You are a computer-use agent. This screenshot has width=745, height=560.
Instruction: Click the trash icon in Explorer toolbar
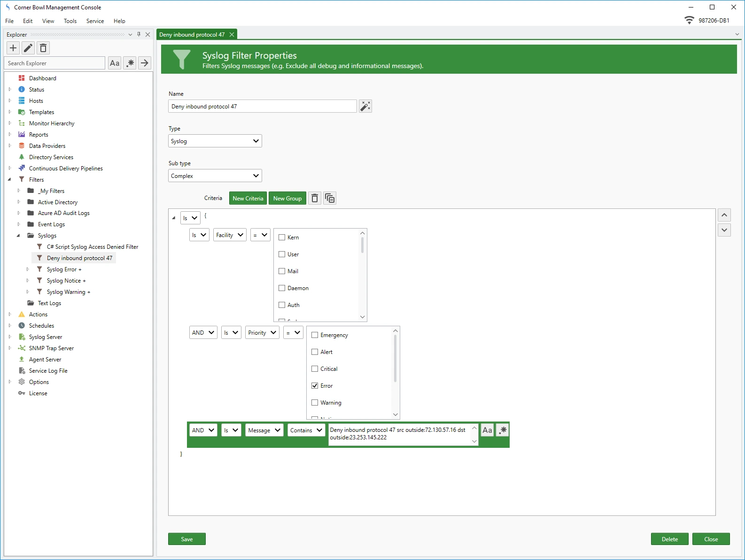(43, 48)
